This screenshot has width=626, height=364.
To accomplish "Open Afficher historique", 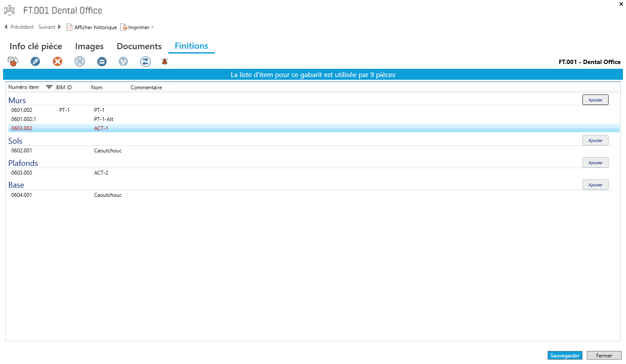I will point(91,27).
